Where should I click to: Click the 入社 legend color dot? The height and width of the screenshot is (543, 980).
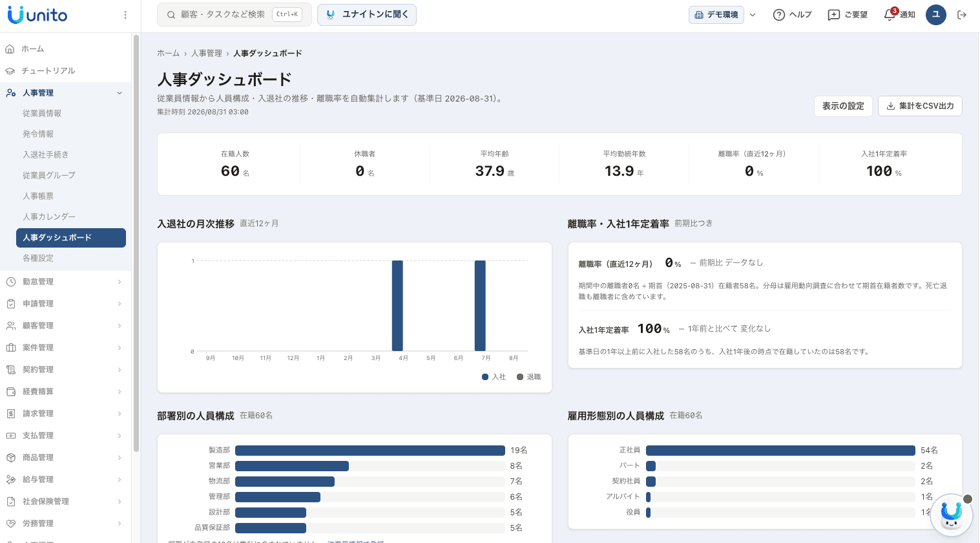point(485,377)
